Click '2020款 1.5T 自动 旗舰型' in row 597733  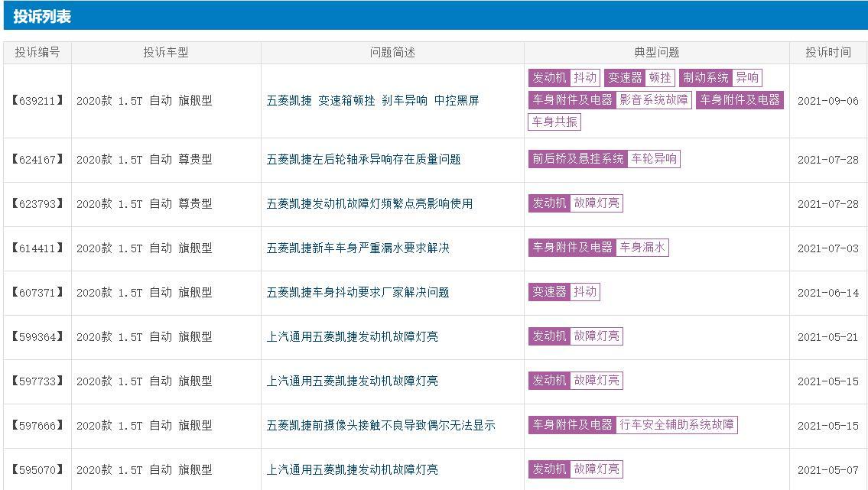[144, 381]
